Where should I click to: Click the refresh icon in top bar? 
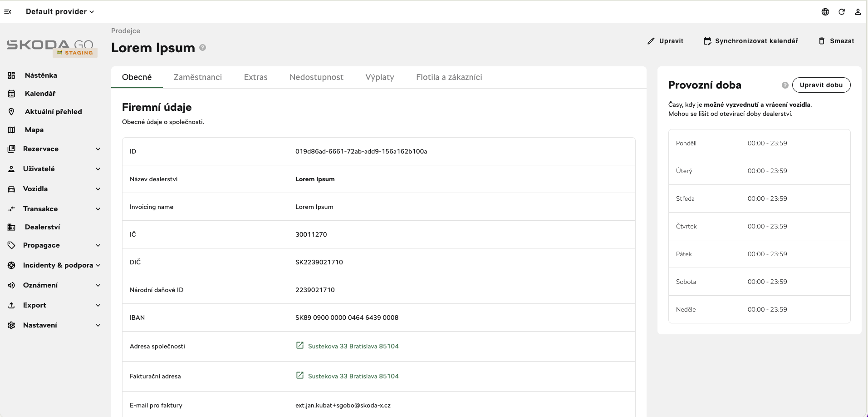(842, 12)
